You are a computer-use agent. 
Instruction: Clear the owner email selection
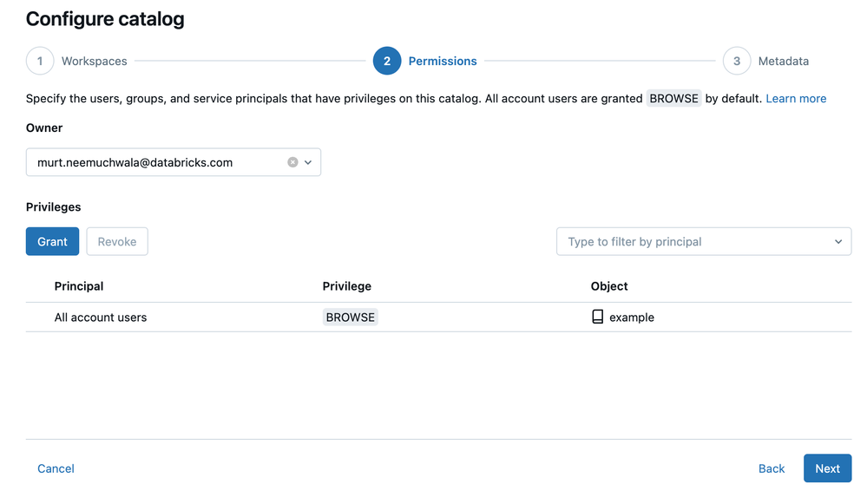point(292,162)
